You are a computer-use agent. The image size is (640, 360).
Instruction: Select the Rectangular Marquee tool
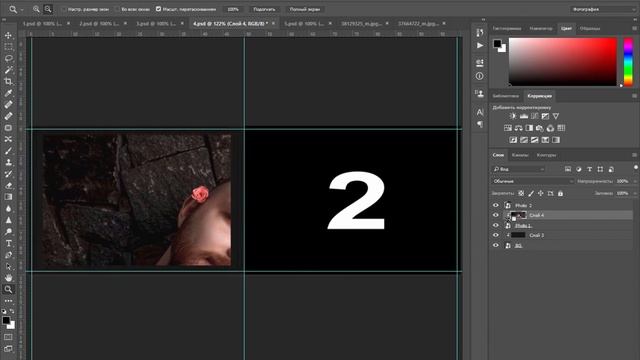click(x=8, y=47)
